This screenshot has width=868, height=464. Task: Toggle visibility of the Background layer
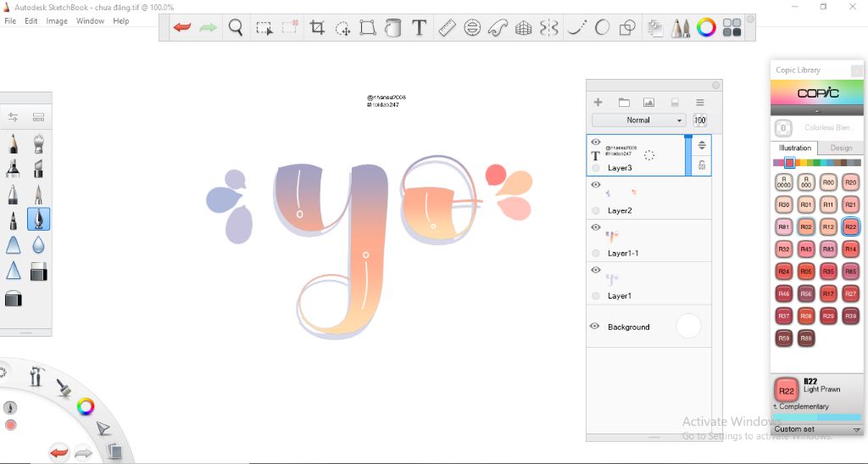tap(594, 327)
